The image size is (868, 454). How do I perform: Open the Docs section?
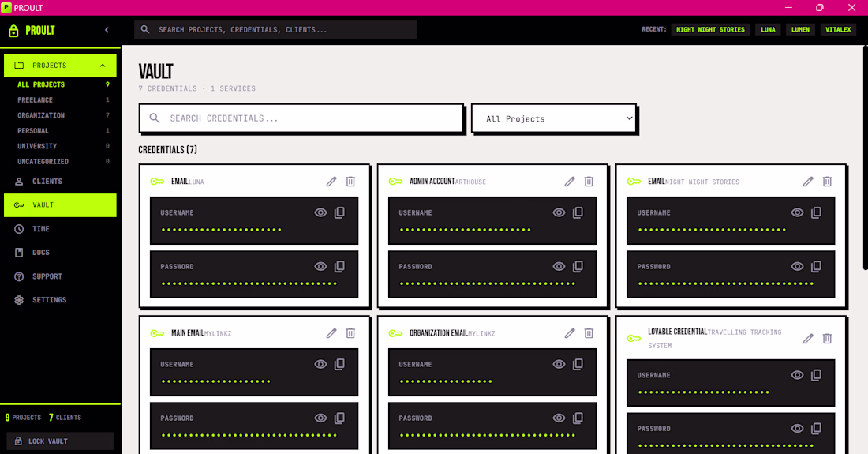coord(60,253)
